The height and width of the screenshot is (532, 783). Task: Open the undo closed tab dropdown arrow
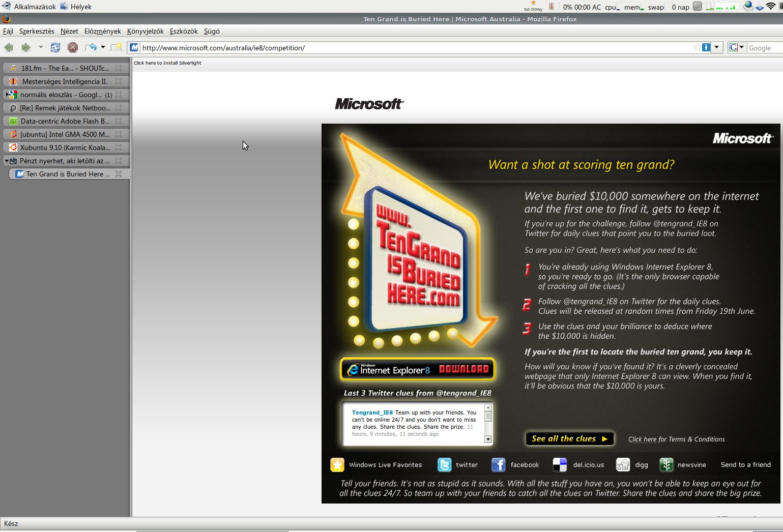click(x=103, y=47)
